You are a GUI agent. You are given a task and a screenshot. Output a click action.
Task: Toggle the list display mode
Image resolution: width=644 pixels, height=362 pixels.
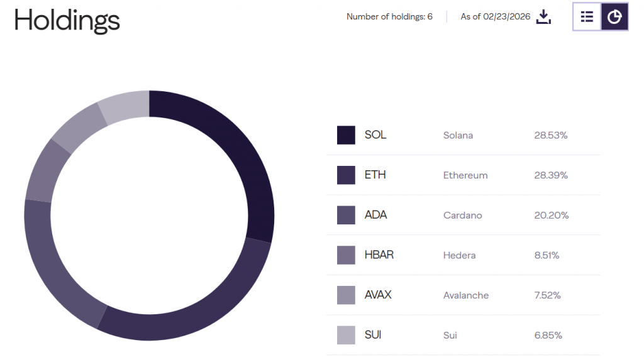point(587,17)
